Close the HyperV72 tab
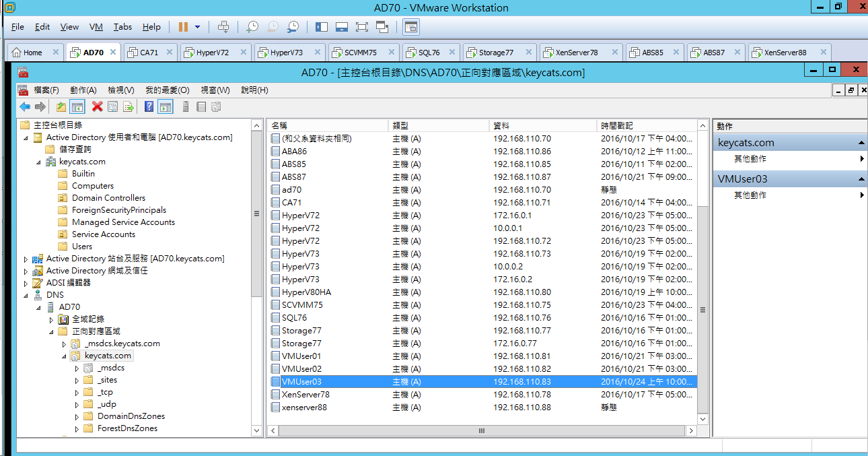 [243, 52]
